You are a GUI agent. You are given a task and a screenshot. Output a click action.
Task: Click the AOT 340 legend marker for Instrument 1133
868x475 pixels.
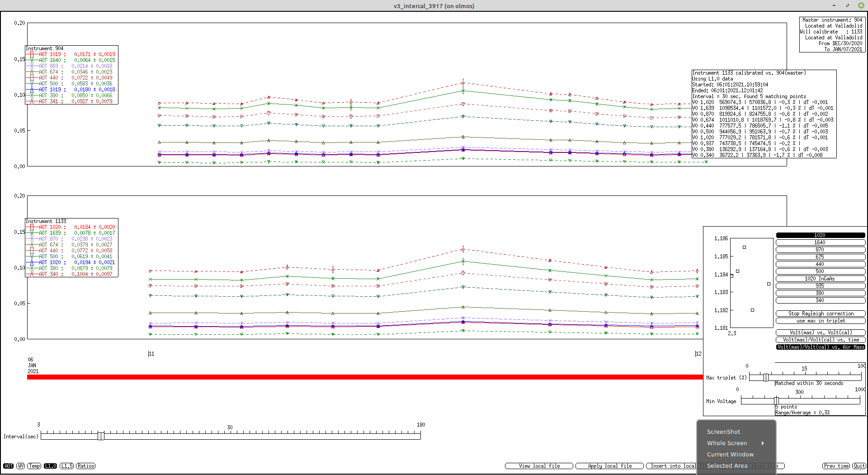click(32, 274)
